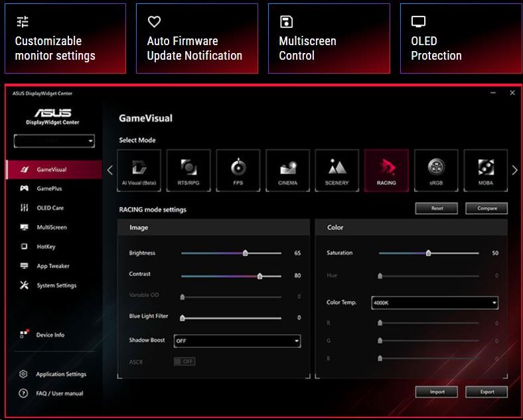523x420 pixels.
Task: Click the Variable OD slider handle
Action: point(183,297)
